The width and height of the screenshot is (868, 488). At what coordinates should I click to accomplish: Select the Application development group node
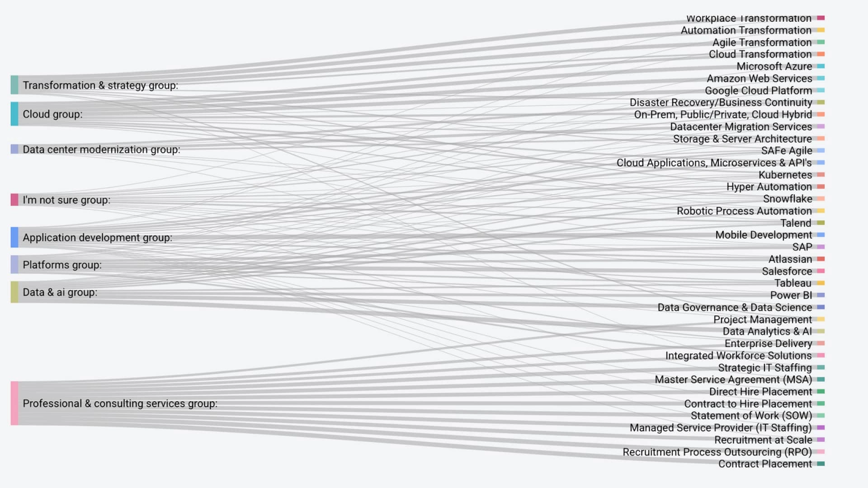[15, 237]
